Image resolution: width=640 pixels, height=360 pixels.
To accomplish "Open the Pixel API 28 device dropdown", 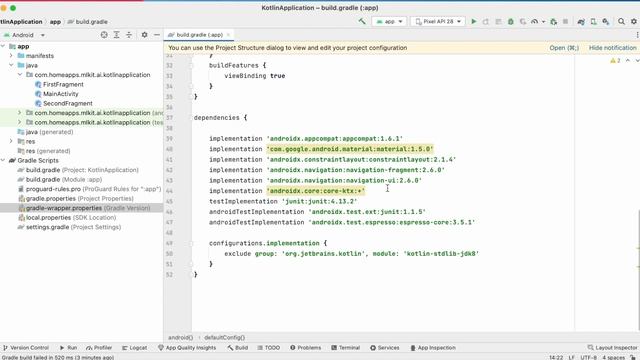I will point(438,21).
